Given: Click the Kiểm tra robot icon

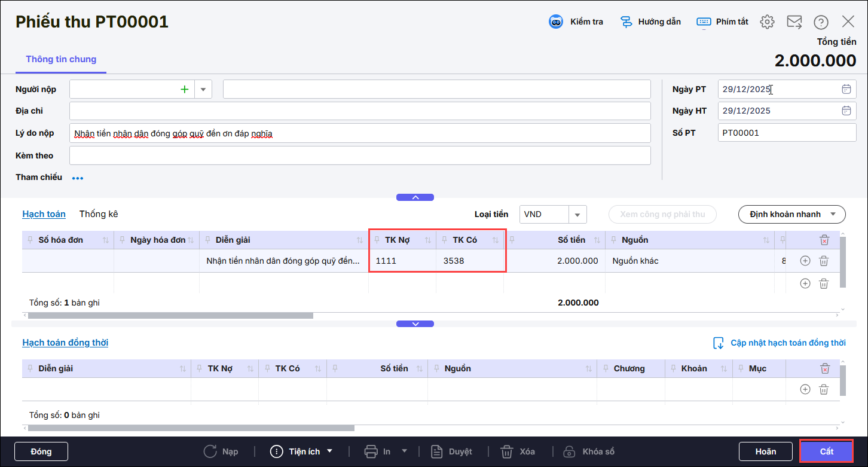Looking at the screenshot, I should 557,22.
